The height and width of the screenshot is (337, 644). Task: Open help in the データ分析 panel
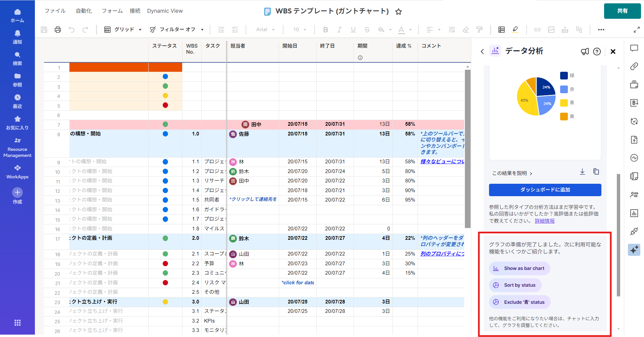[x=597, y=52]
